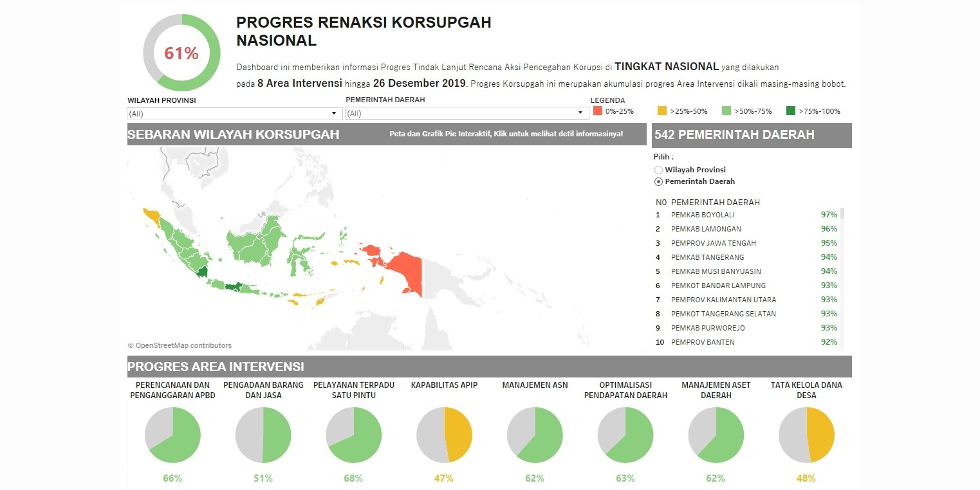Click the Tata Kelola Dana Desa pie chart

(806, 435)
